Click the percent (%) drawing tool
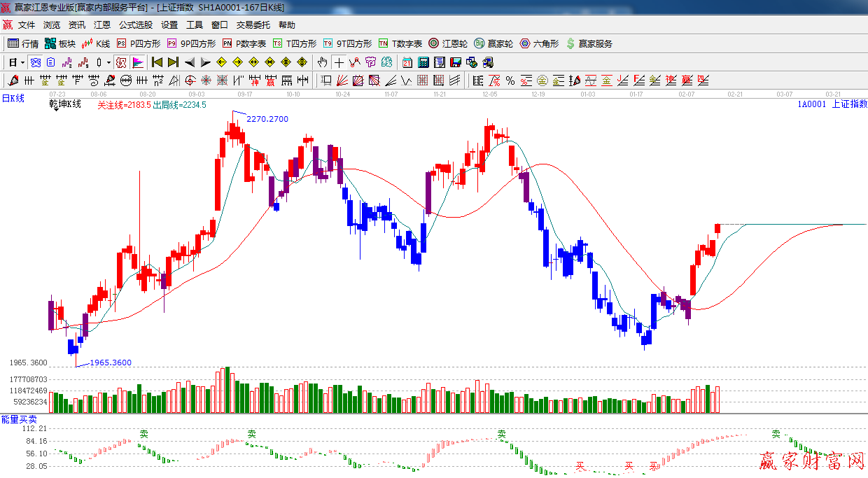The height and width of the screenshot is (478, 868). point(510,80)
